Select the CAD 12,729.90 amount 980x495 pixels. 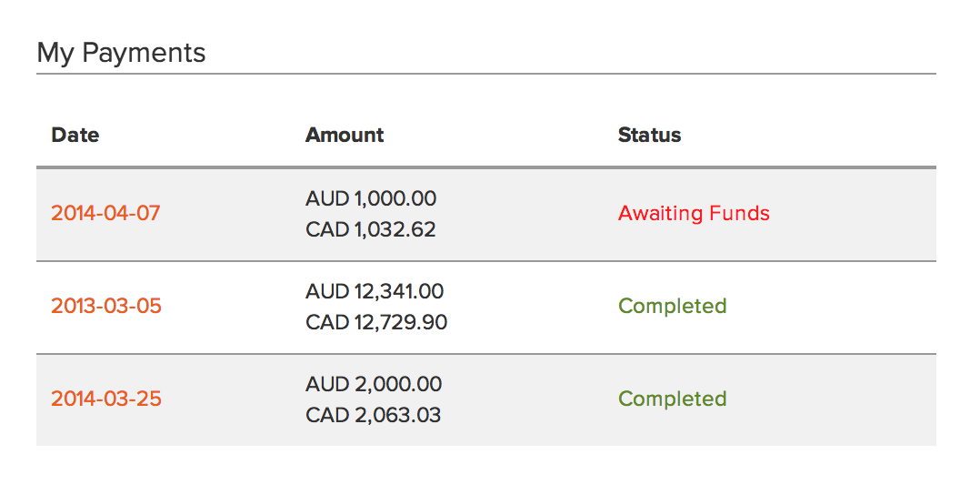[376, 322]
